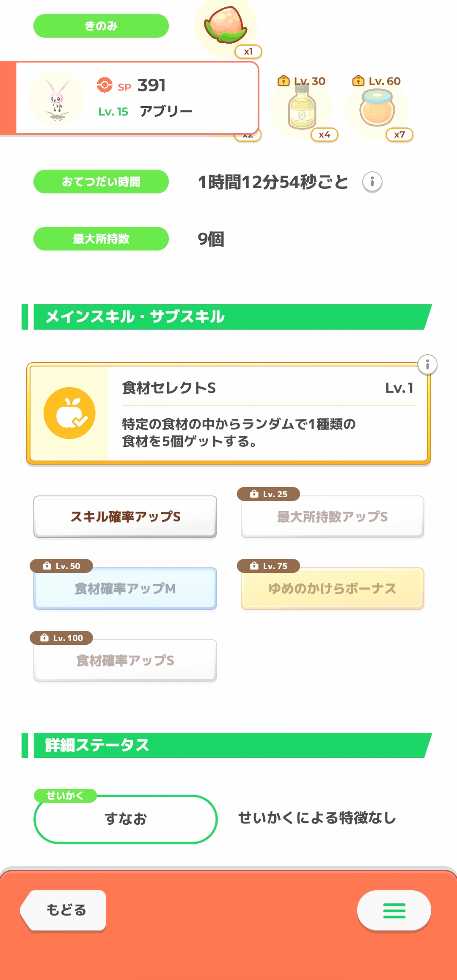The image size is (457, 980).
Task: Tap the berry icon at top
Action: [x=226, y=26]
